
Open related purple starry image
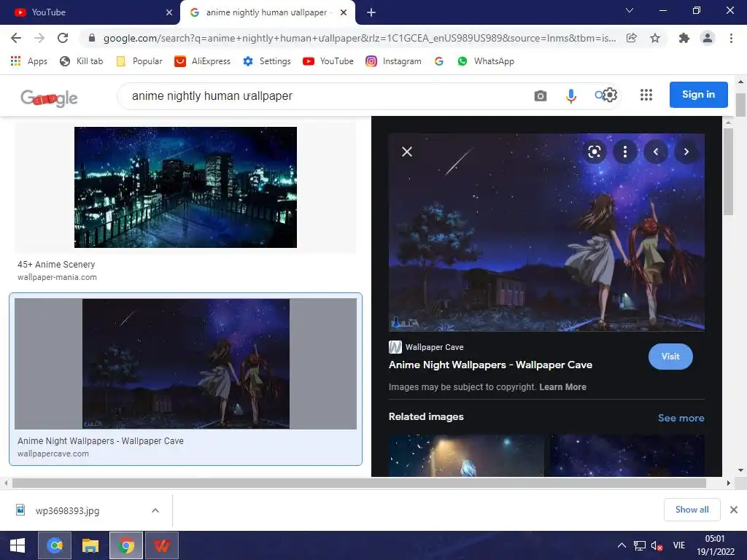(x=627, y=455)
